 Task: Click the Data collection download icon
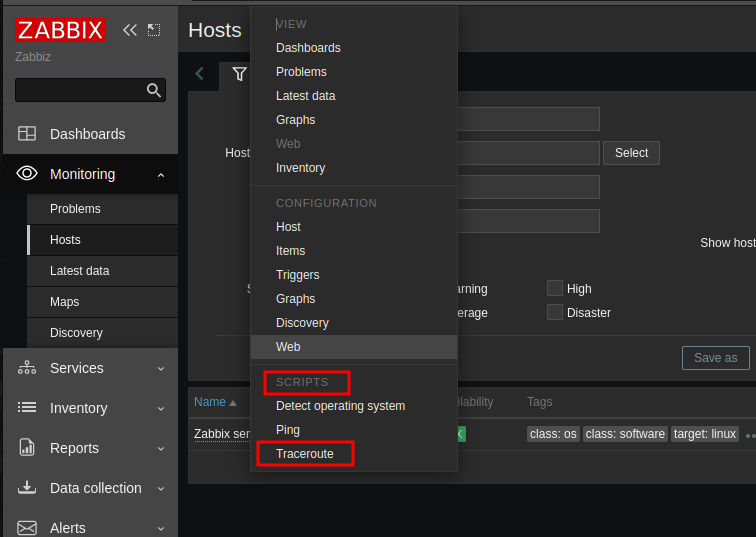(x=27, y=488)
